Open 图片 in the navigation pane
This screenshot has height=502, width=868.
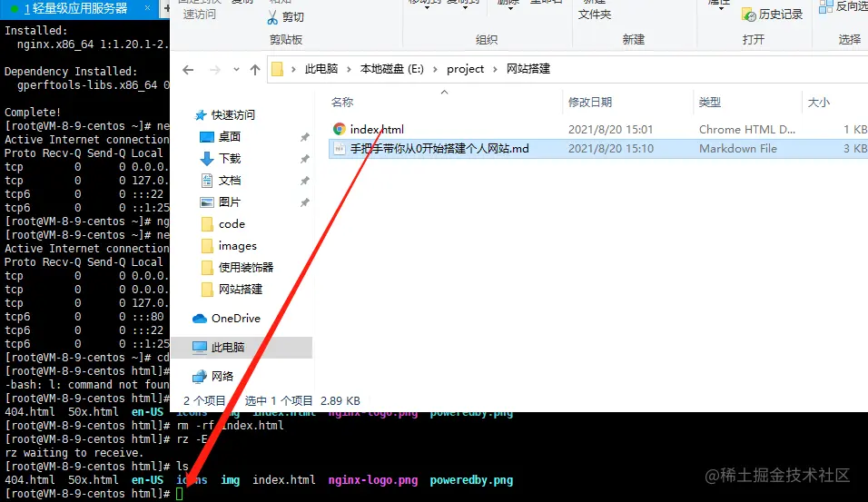pos(229,202)
